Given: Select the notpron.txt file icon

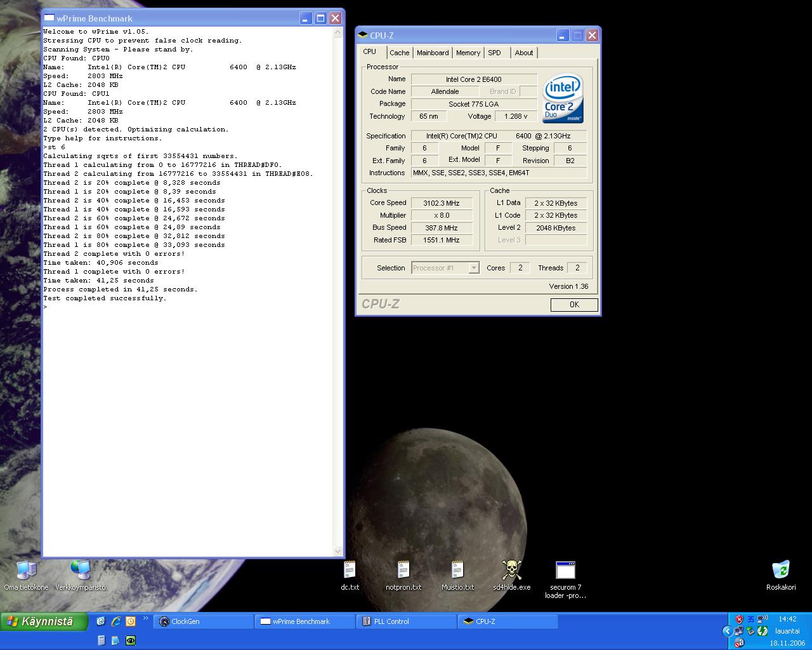Looking at the screenshot, I should (x=403, y=575).
